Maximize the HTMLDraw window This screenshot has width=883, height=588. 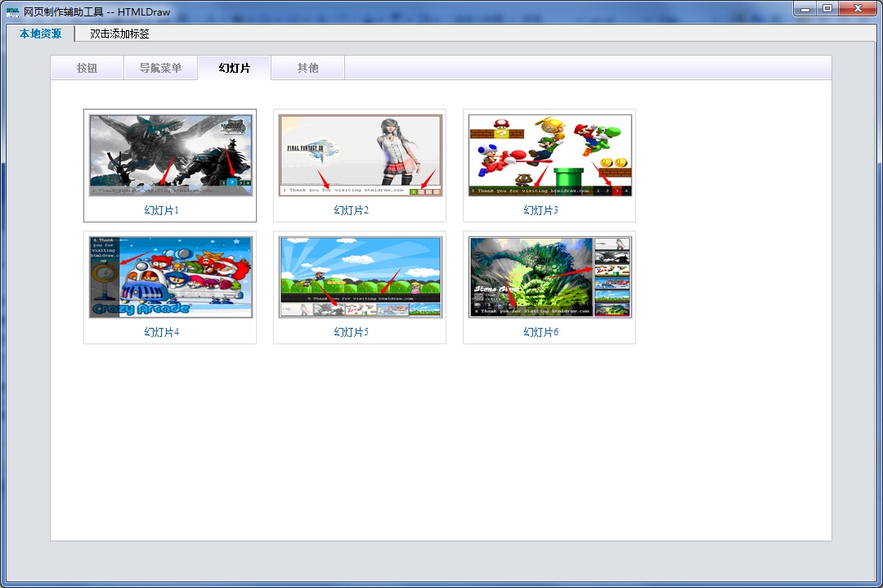[828, 8]
